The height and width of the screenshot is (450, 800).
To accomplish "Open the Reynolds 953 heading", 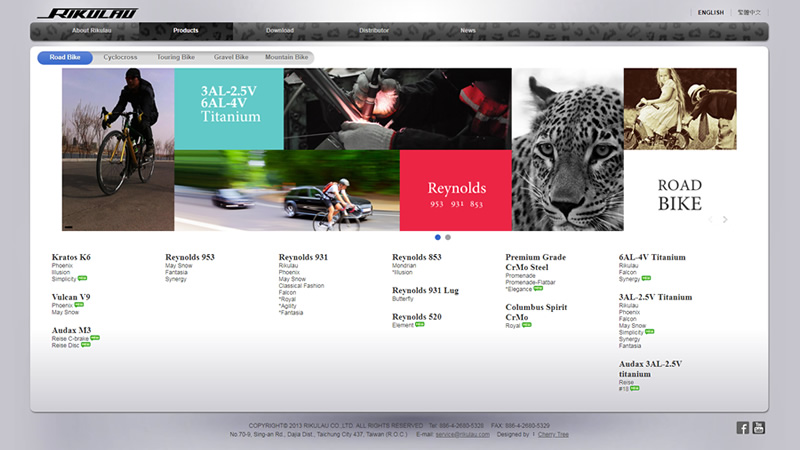I will pos(190,257).
